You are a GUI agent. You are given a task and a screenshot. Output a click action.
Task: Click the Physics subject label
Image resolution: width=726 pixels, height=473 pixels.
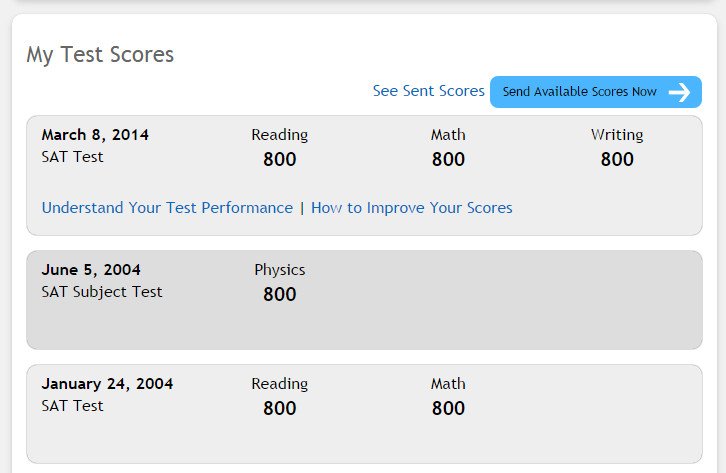pos(280,270)
